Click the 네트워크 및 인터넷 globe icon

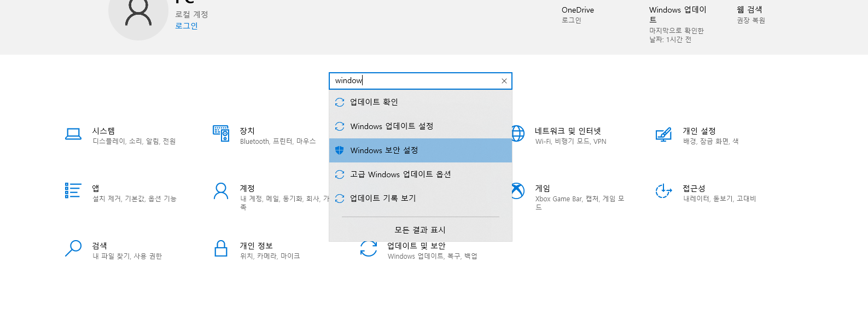[x=518, y=133]
